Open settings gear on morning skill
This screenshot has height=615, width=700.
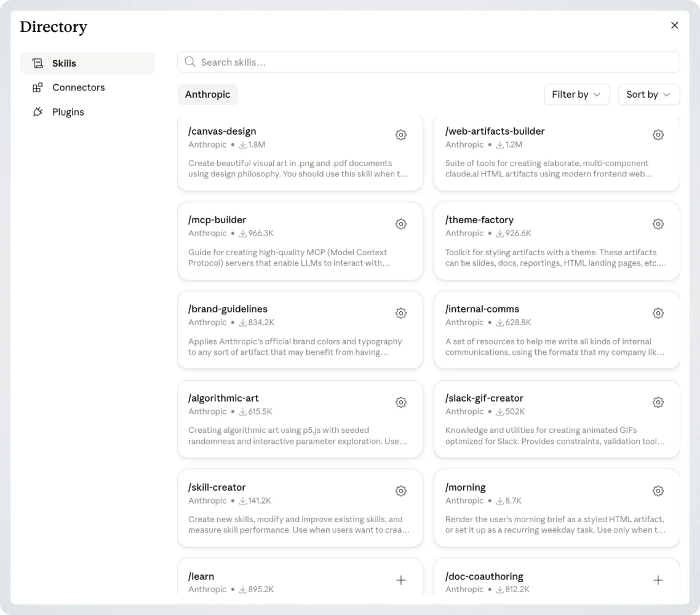[x=658, y=491]
